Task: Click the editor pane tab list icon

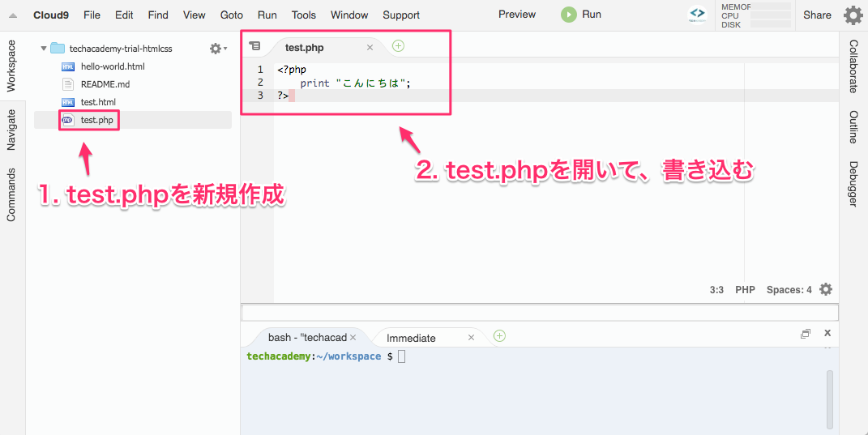Action: (254, 47)
